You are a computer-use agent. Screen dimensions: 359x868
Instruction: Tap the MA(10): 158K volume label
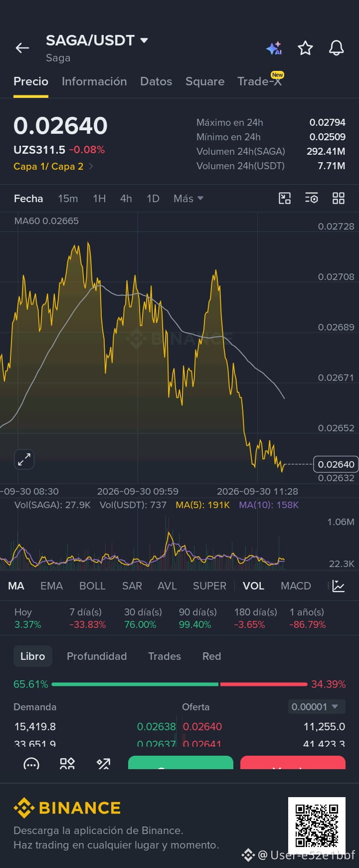coord(269,505)
